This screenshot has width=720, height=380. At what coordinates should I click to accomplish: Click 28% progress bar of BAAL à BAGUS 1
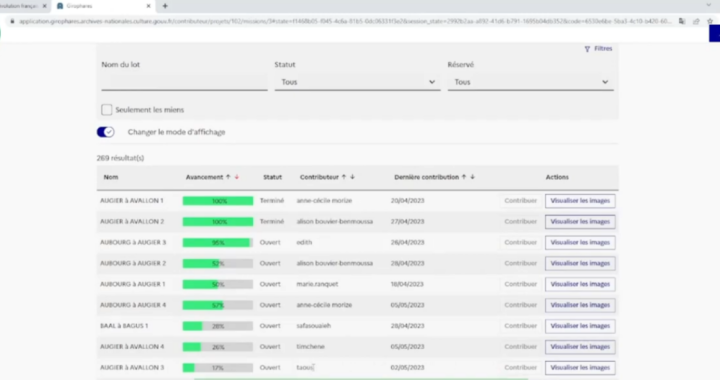tap(218, 326)
